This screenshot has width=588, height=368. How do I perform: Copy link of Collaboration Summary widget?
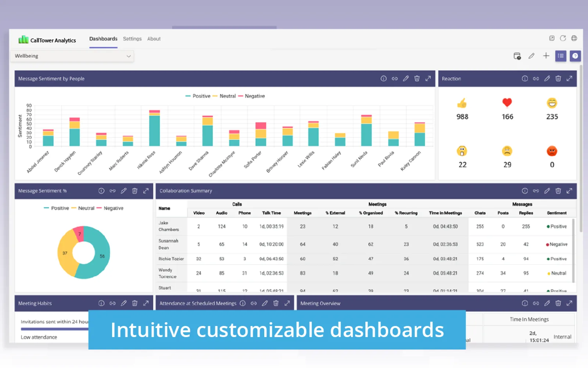(x=536, y=191)
